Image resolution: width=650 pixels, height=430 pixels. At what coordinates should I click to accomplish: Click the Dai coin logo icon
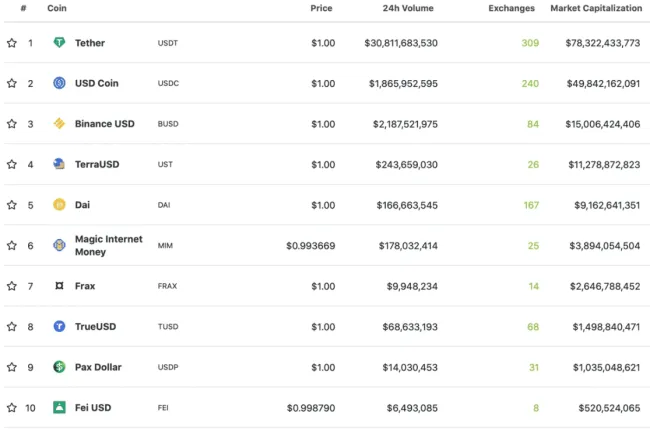click(59, 205)
